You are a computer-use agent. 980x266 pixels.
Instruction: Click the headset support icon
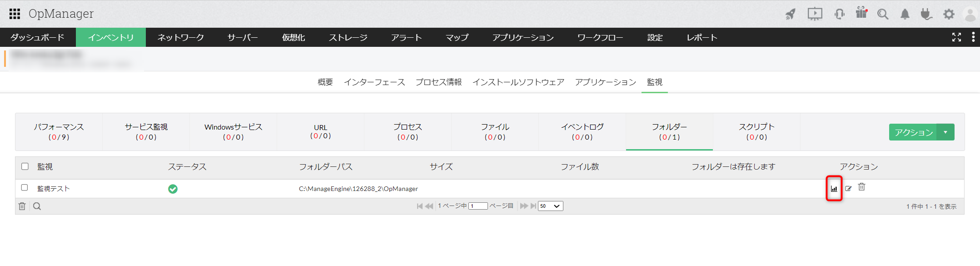839,14
